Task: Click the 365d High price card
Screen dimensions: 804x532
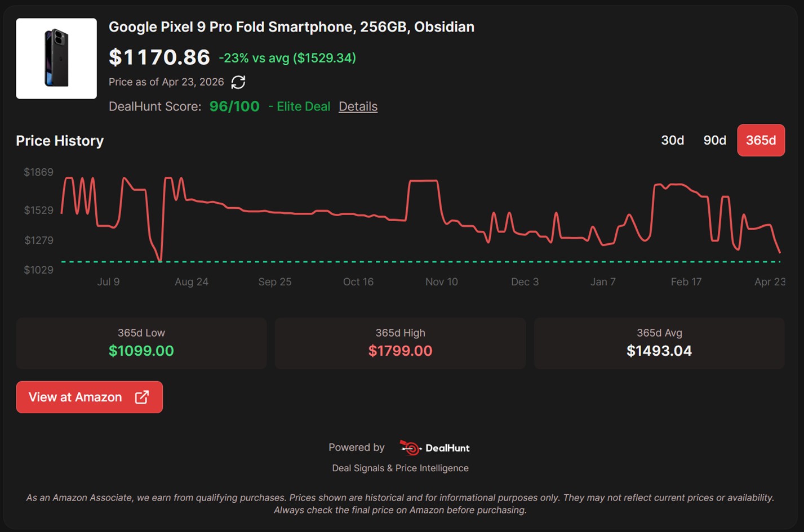Action: coord(400,343)
